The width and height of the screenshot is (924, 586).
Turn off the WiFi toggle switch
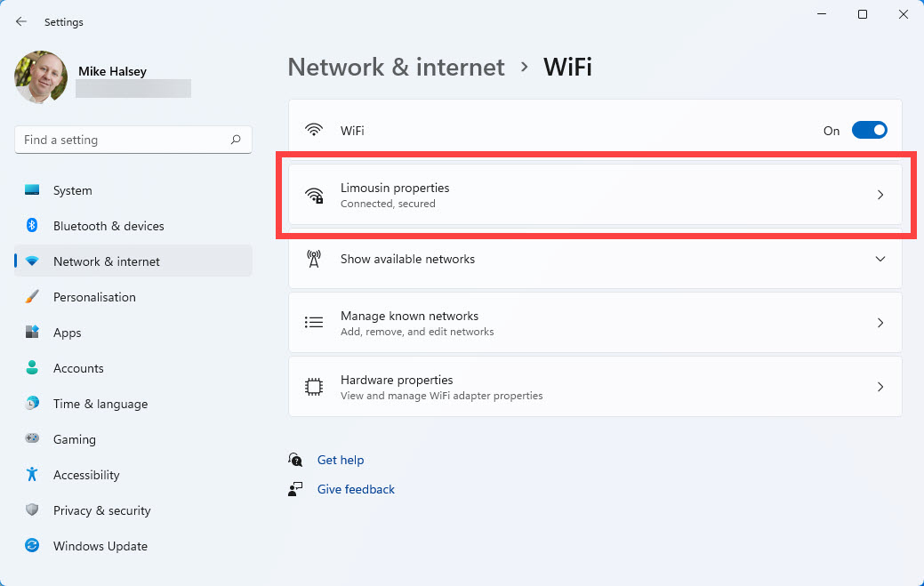pyautogui.click(x=869, y=131)
